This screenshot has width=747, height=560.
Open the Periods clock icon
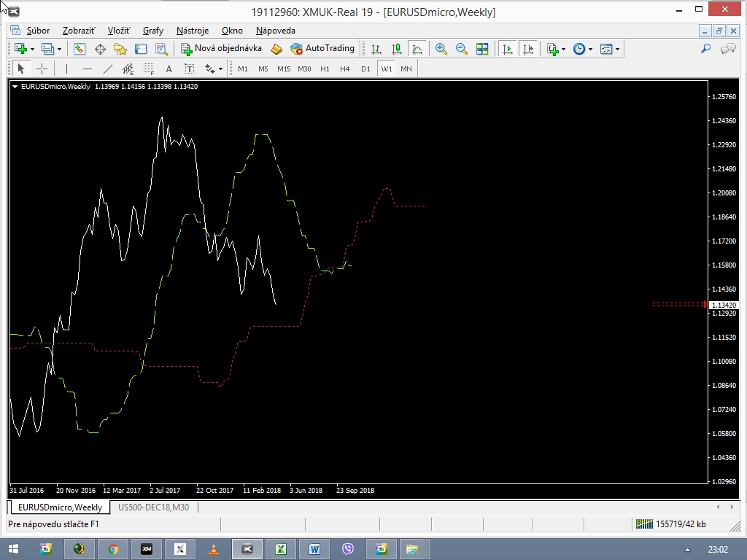[x=578, y=49]
